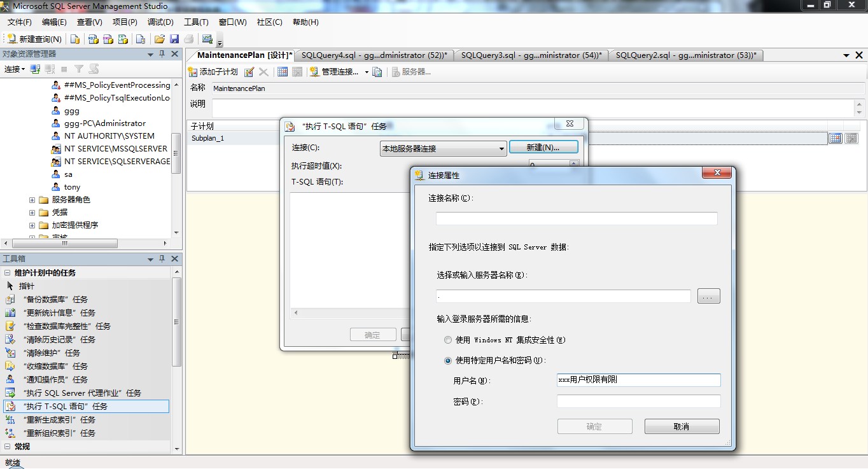This screenshot has width=868, height=469.
Task: Click the subplan schedule calendar icon
Action: pyautogui.click(x=283, y=72)
